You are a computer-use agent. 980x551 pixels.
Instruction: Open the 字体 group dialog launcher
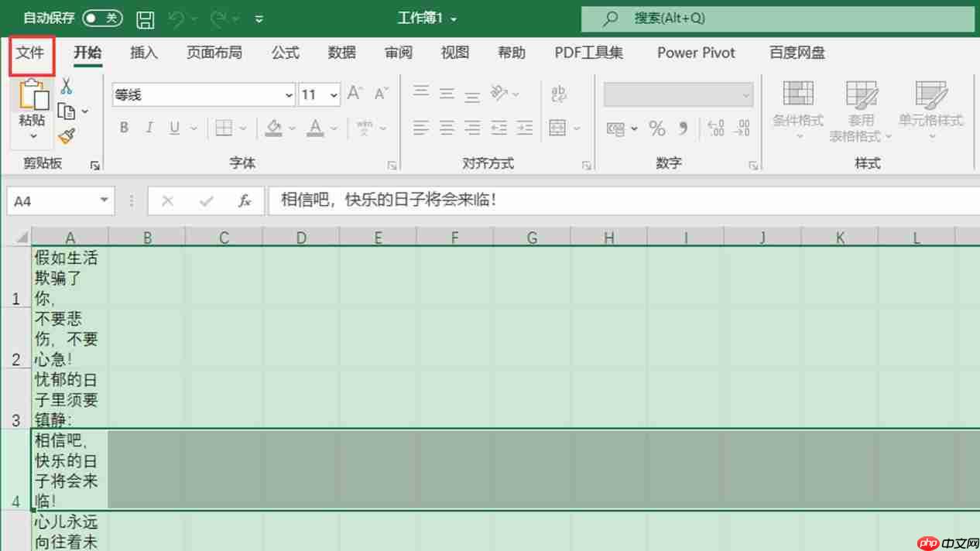[x=392, y=165]
